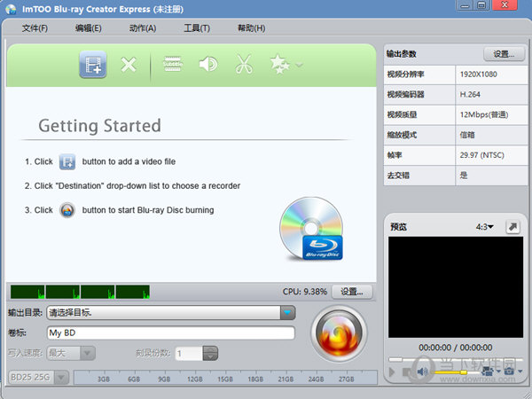Open the 写入速度 dropdown
532x399 pixels.
tap(71, 353)
